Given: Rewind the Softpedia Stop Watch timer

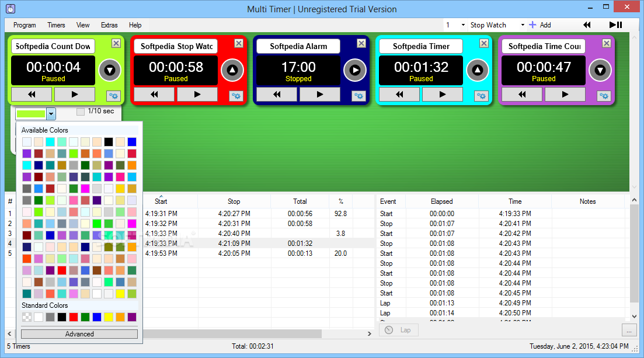Looking at the screenshot, I should pos(154,95).
